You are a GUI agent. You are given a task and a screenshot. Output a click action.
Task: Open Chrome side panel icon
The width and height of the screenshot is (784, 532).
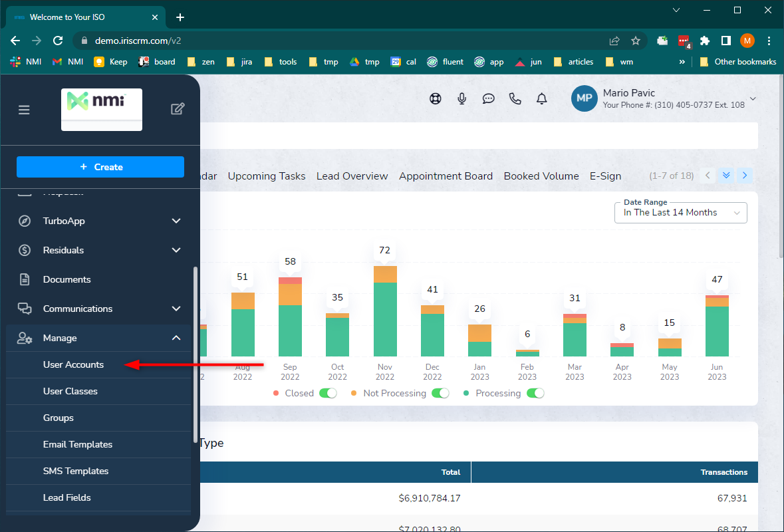(x=726, y=41)
